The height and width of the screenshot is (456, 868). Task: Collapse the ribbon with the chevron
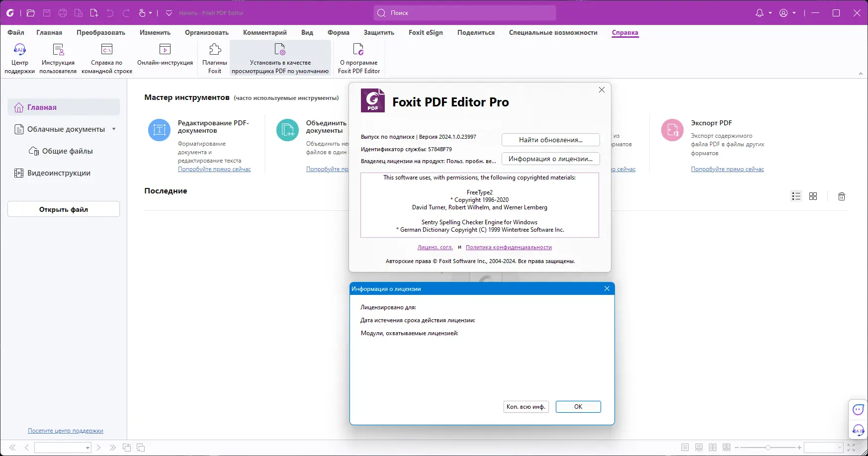pyautogui.click(x=861, y=74)
